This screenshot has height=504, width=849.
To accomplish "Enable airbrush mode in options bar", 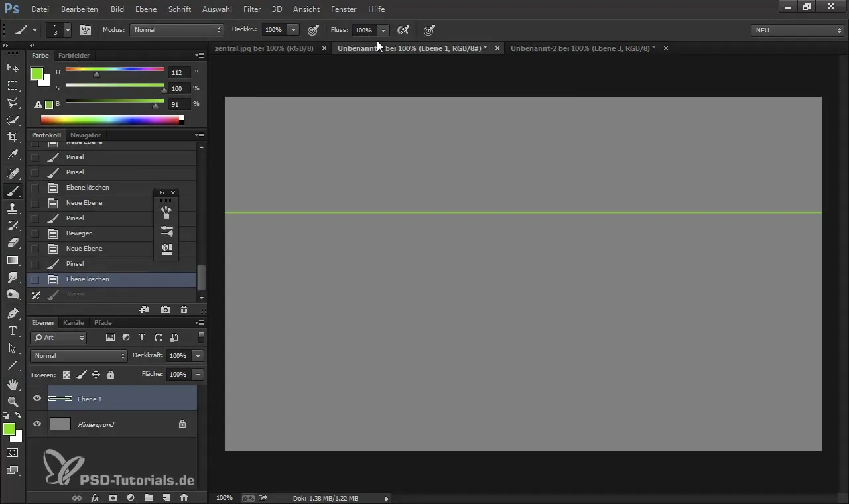I will pos(403,30).
